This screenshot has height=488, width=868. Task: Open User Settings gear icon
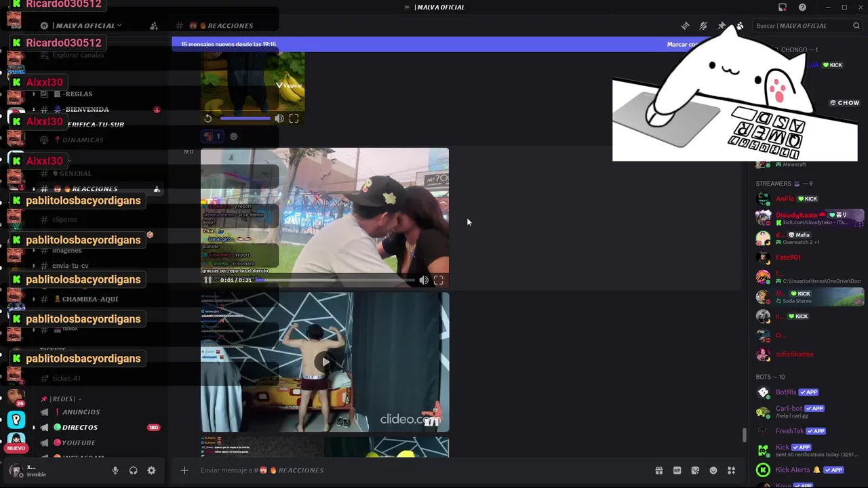pos(151,470)
